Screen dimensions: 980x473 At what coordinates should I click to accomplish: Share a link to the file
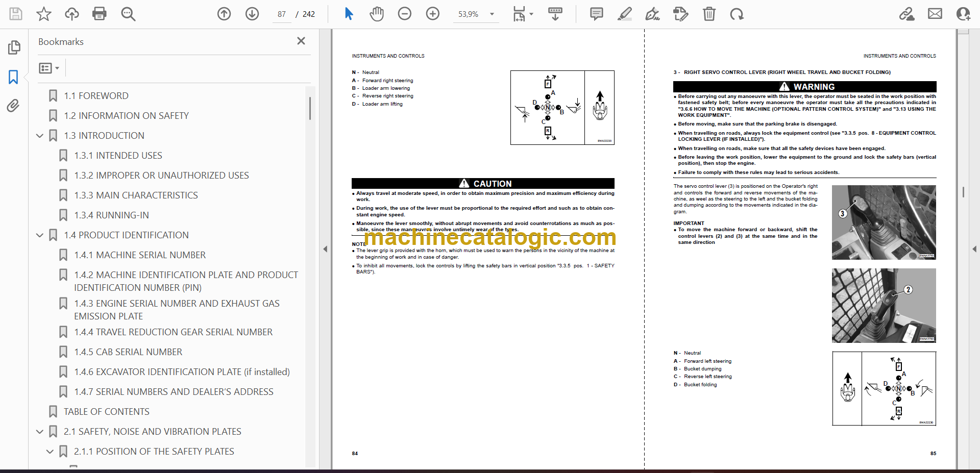tap(907, 14)
